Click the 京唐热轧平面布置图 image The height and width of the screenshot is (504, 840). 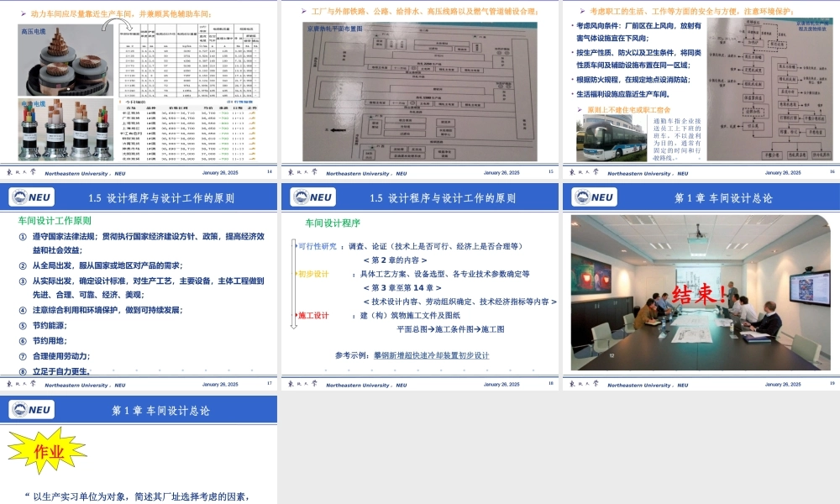tap(420, 92)
